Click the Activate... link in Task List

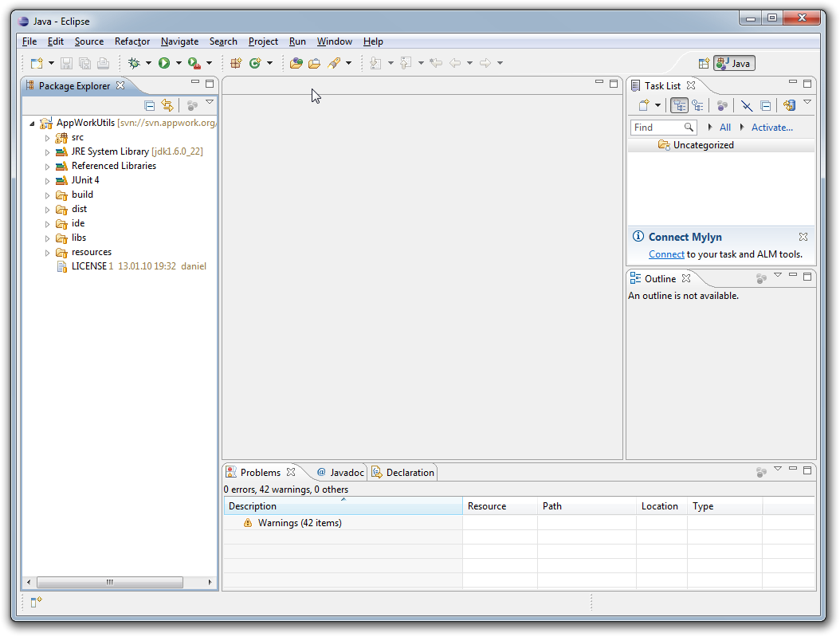click(x=771, y=128)
